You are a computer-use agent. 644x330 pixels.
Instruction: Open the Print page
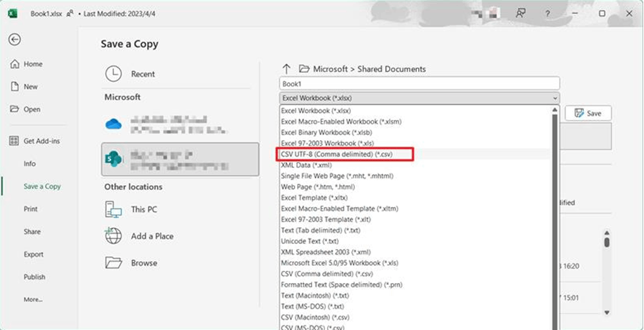pyautogui.click(x=31, y=209)
